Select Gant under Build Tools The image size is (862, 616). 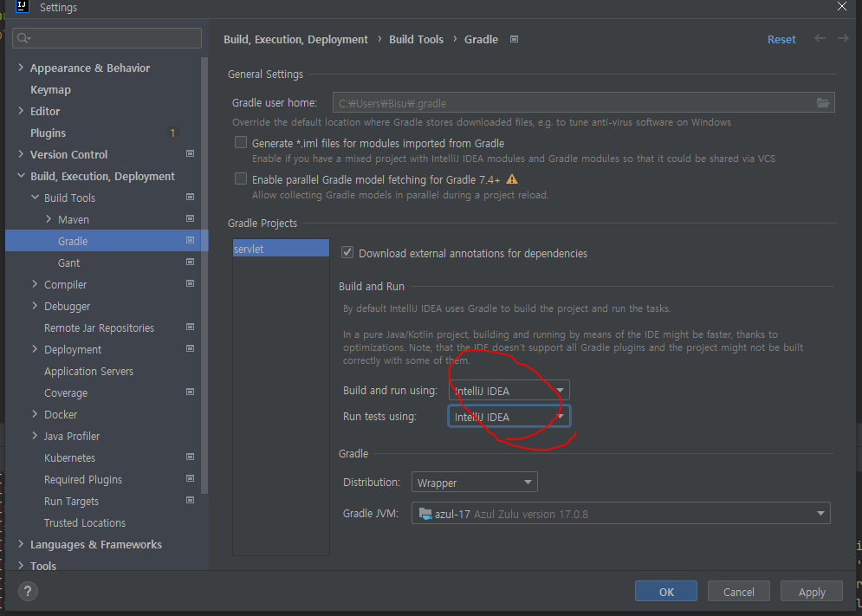pos(68,263)
